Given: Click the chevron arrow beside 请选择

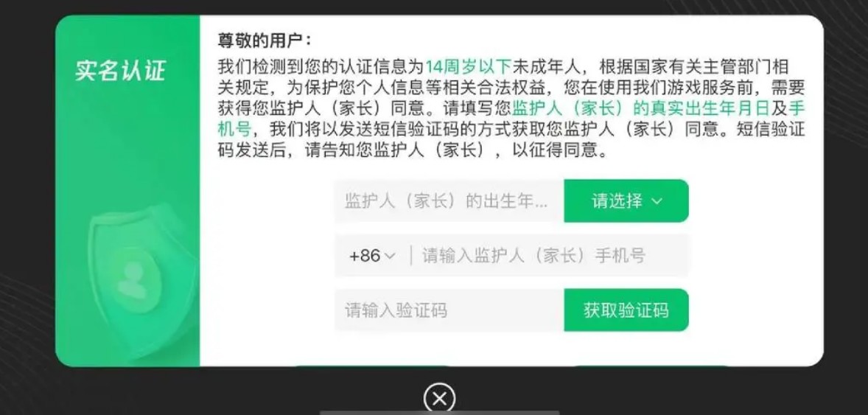Looking at the screenshot, I should pyautogui.click(x=657, y=201).
